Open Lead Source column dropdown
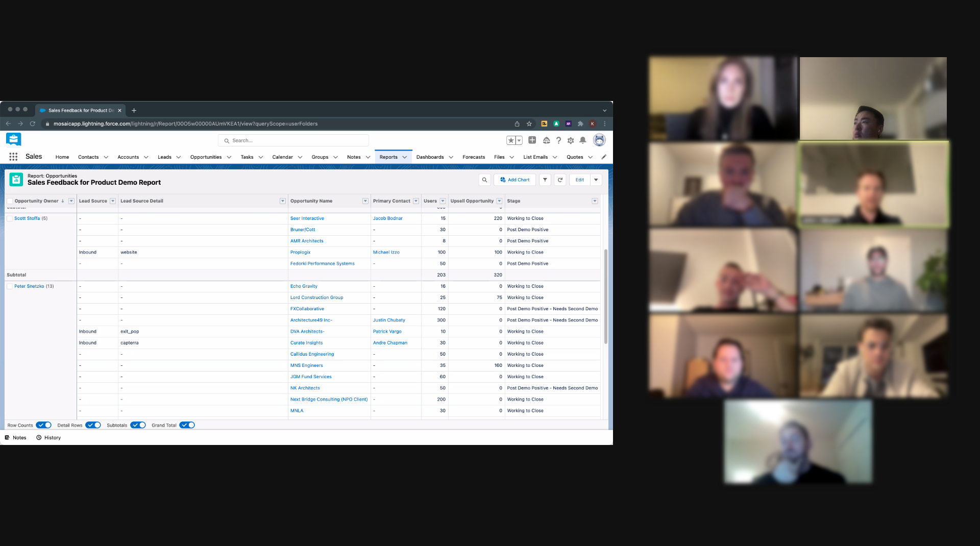This screenshot has width=980, height=546. [x=113, y=201]
